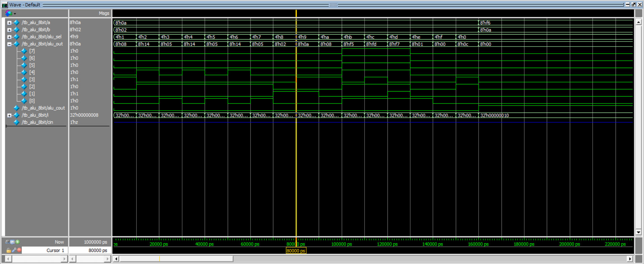644x264 pixels.
Task: Click signal names pane scroll-left arrow
Action: point(8,259)
